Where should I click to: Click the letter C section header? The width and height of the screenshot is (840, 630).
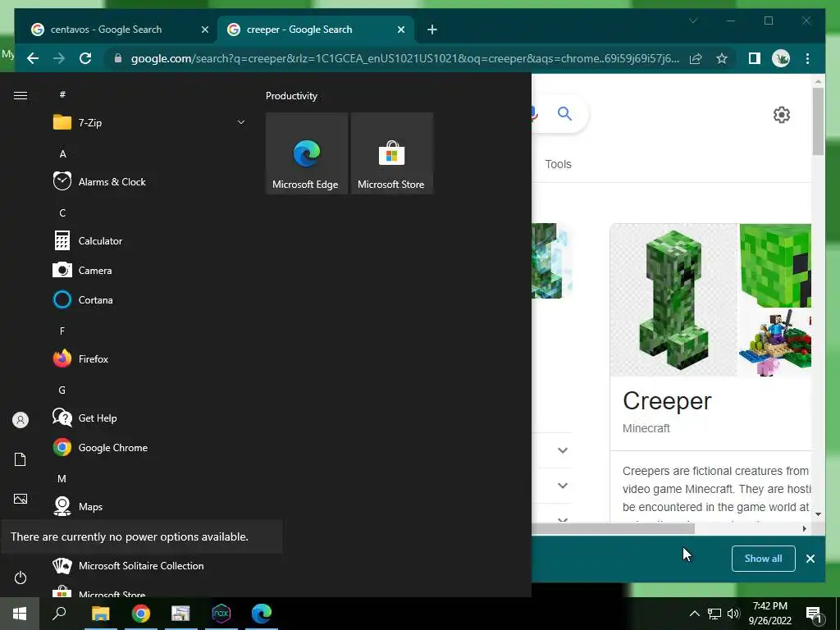[62, 212]
